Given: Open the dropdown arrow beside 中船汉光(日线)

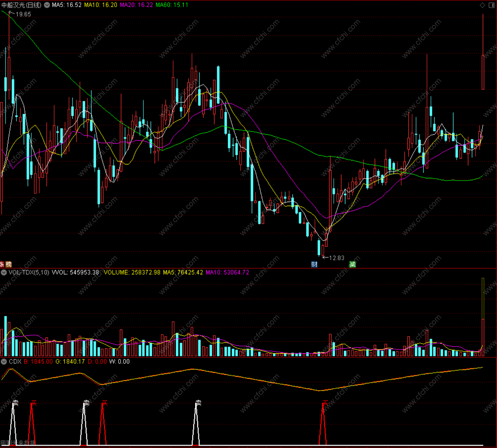Looking at the screenshot, I should [x=47, y=5].
